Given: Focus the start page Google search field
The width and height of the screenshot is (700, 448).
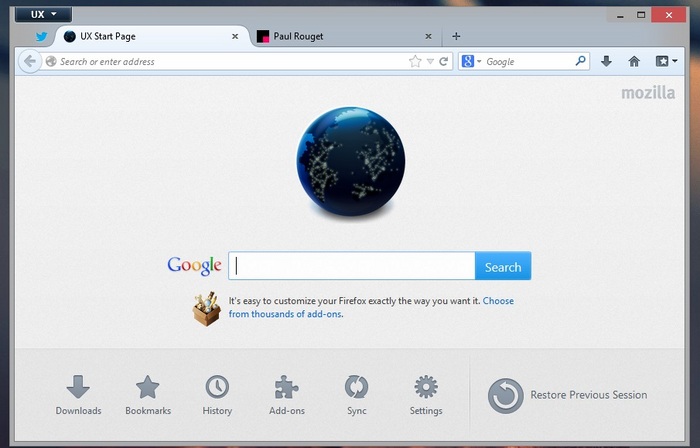Looking at the screenshot, I should tap(351, 266).
